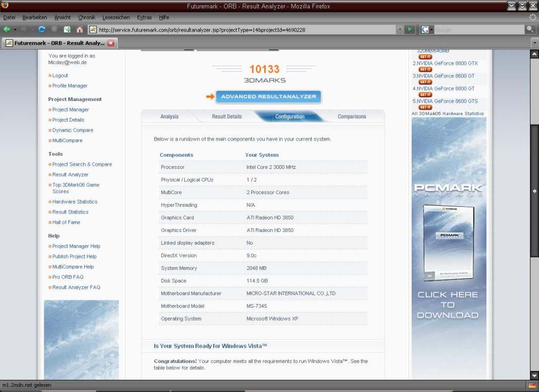
Task: Open 2.NVIDIA GeForce 8800 GTX link
Action: tap(445, 63)
